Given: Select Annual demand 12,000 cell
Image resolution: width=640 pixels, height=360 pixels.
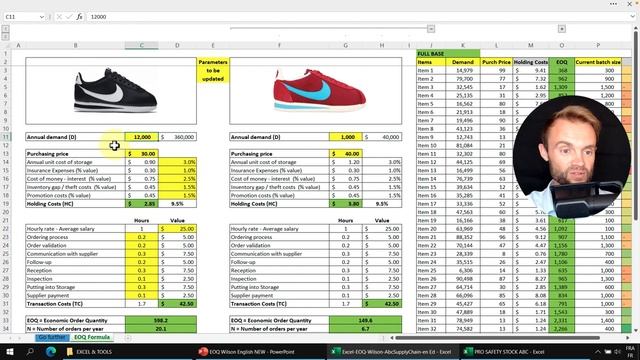Looking at the screenshot, I should coord(142,137).
